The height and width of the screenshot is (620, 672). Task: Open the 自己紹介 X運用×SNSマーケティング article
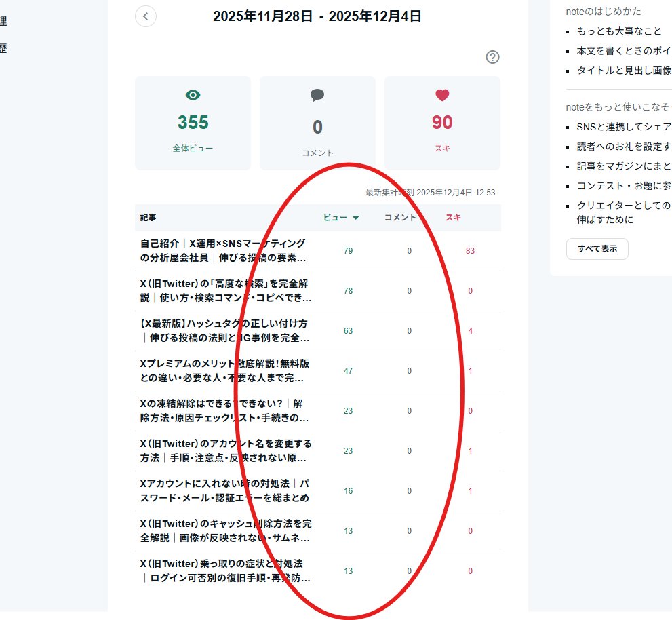[x=224, y=250]
